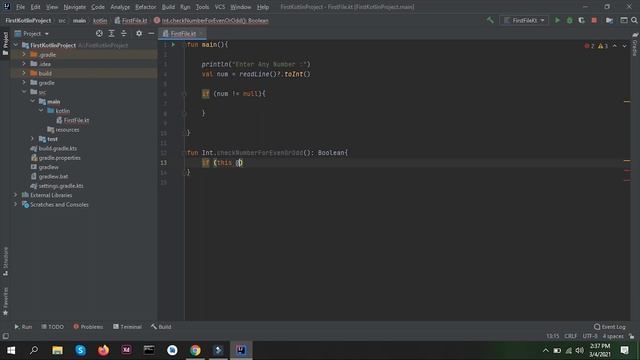640x360 pixels.
Task: Open errors indicator showing 2 errors
Action: coord(589,46)
